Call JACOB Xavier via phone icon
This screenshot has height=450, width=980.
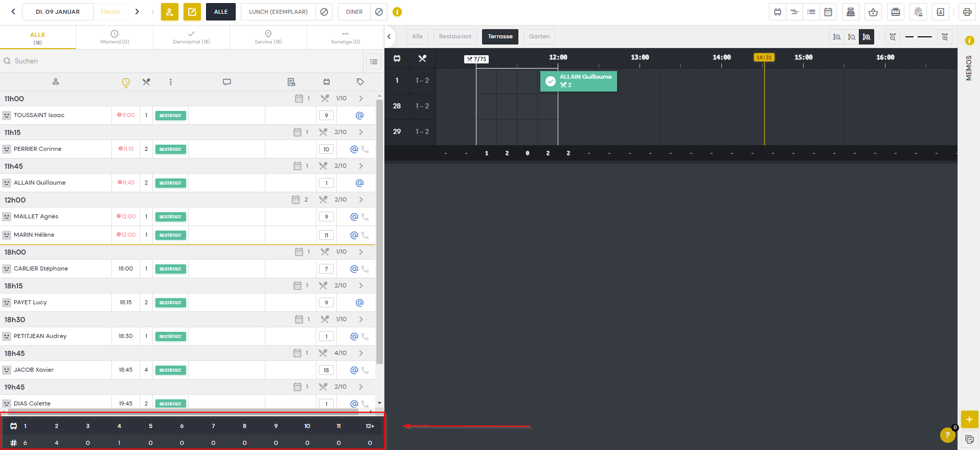click(365, 370)
